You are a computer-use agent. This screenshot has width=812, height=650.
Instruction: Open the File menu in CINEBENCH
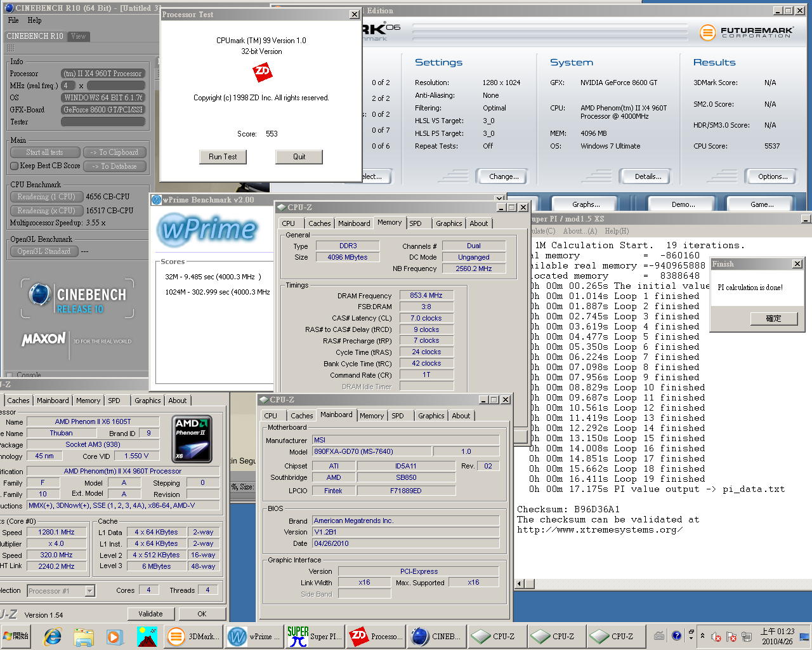coord(13,20)
